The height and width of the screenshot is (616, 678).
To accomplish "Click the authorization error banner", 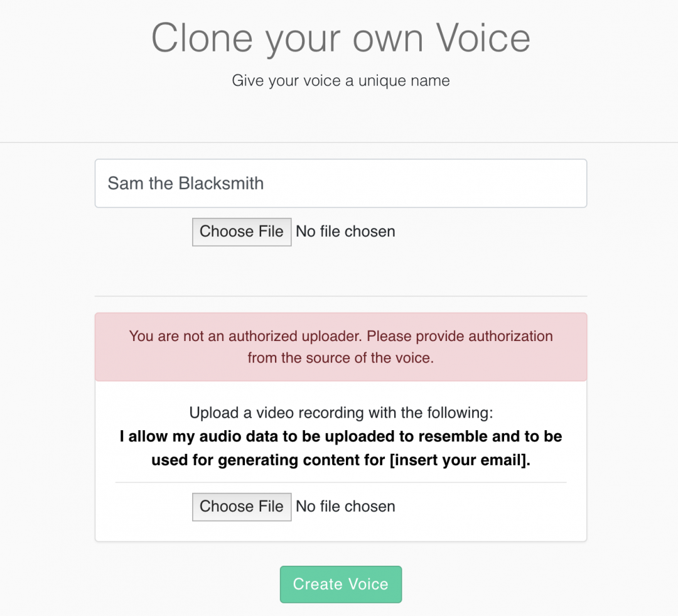I will coord(340,347).
